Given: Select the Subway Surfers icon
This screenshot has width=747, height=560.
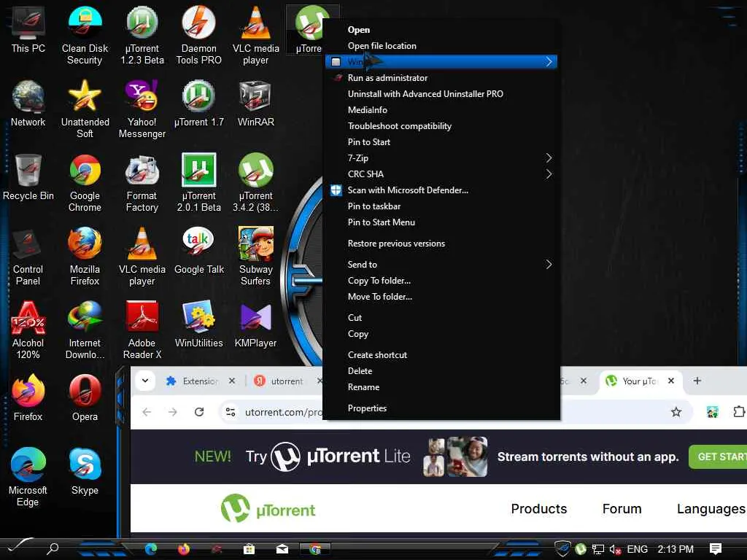Looking at the screenshot, I should pos(256,256).
